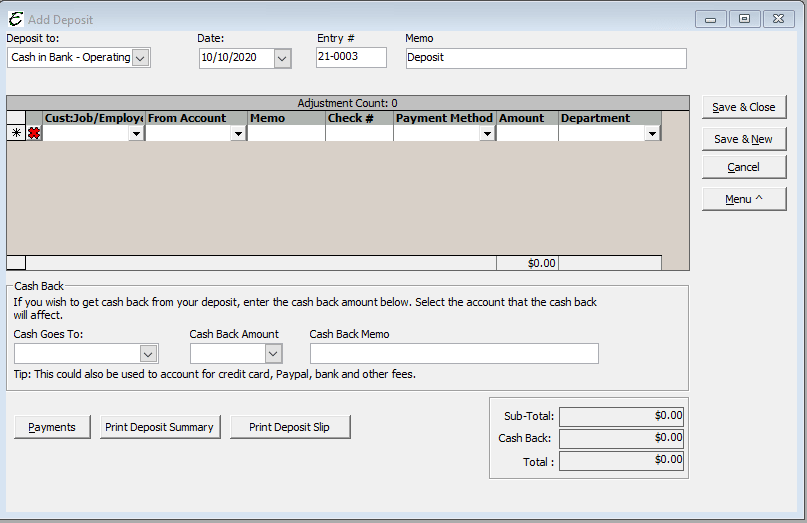Expand the From Account cell dropdown
Screen dimensions: 807x523
point(238,134)
